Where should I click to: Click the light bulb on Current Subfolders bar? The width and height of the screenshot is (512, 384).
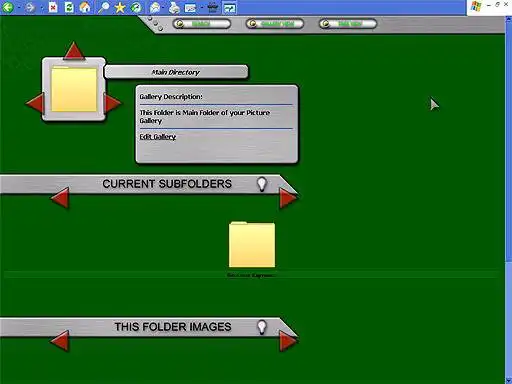pyautogui.click(x=262, y=184)
